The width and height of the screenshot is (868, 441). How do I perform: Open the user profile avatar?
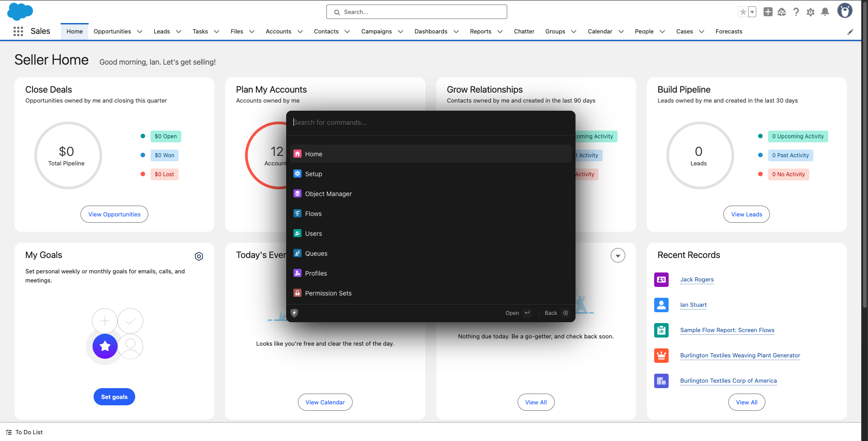[844, 10]
